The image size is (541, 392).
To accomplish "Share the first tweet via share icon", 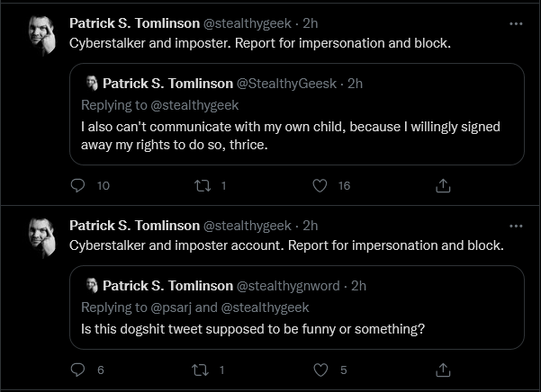I will coord(443,186).
